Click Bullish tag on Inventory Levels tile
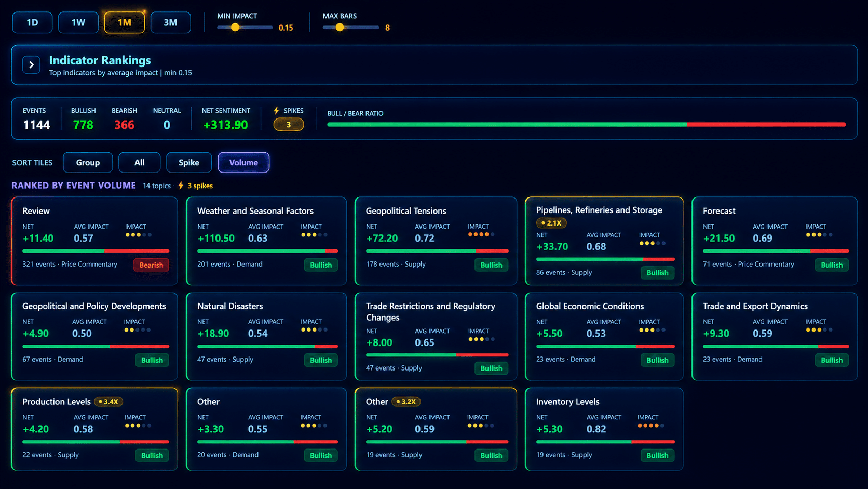This screenshot has width=868, height=489. pos(657,455)
